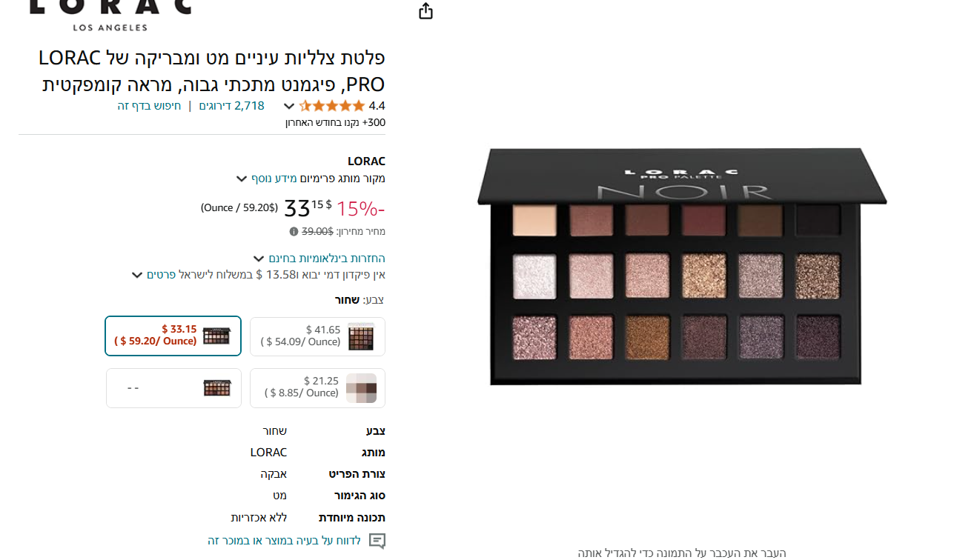Click the LORAC brand name above price
Image resolution: width=954 pixels, height=560 pixels.
coord(366,161)
